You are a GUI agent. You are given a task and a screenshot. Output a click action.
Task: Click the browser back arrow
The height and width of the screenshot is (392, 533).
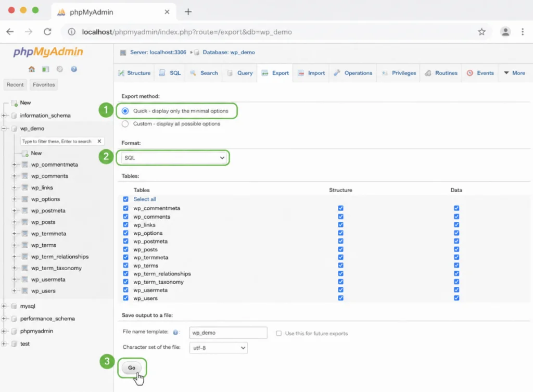coord(10,32)
